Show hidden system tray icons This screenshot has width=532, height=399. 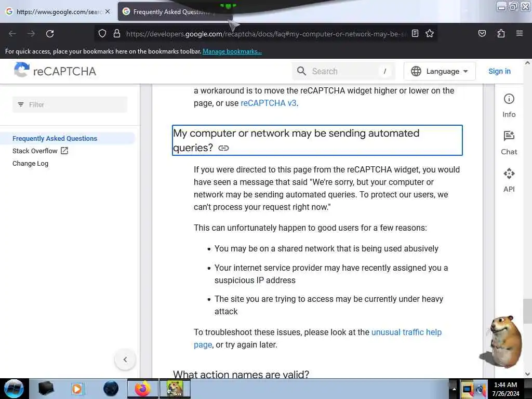[454, 389]
